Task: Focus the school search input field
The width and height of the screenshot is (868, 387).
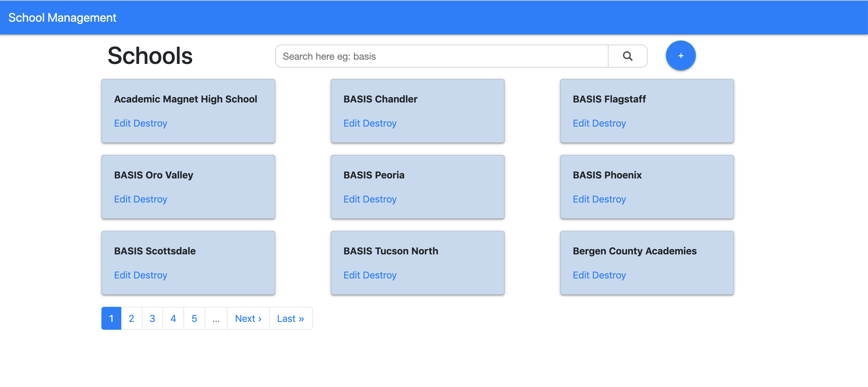Action: coord(442,56)
